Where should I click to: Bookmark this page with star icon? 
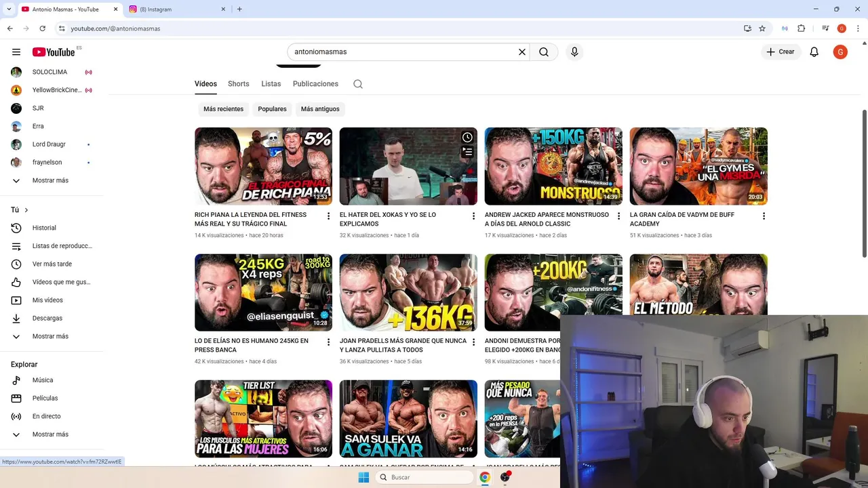tap(762, 28)
